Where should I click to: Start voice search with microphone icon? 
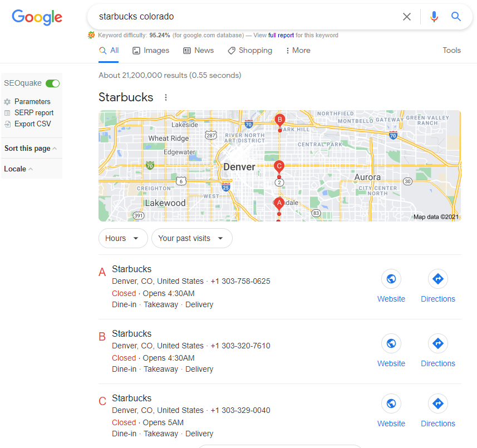pyautogui.click(x=434, y=17)
